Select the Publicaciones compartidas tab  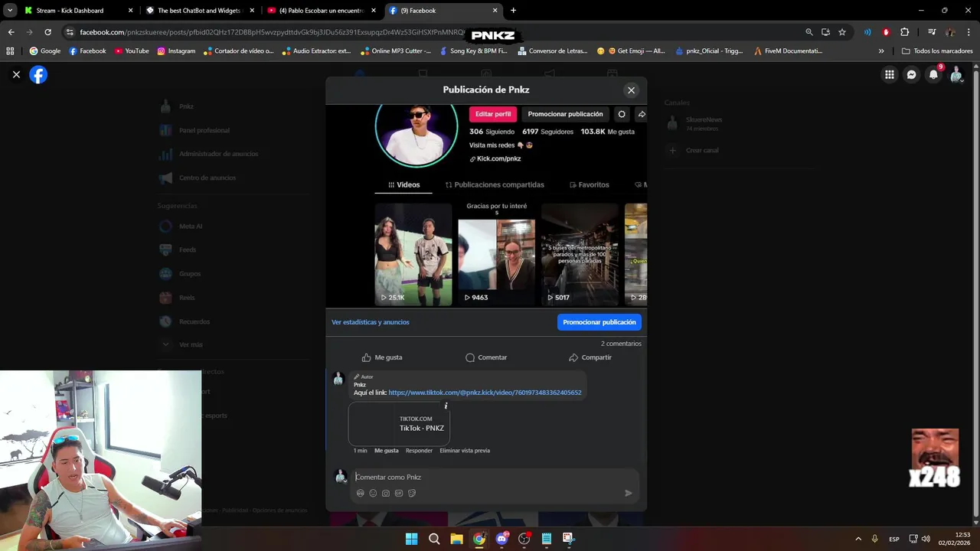[x=495, y=184]
